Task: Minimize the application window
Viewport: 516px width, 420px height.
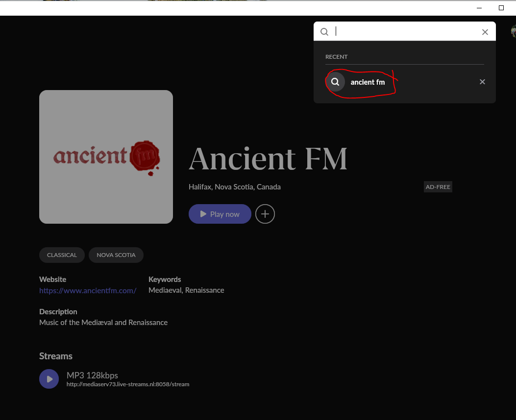Action: [x=479, y=8]
